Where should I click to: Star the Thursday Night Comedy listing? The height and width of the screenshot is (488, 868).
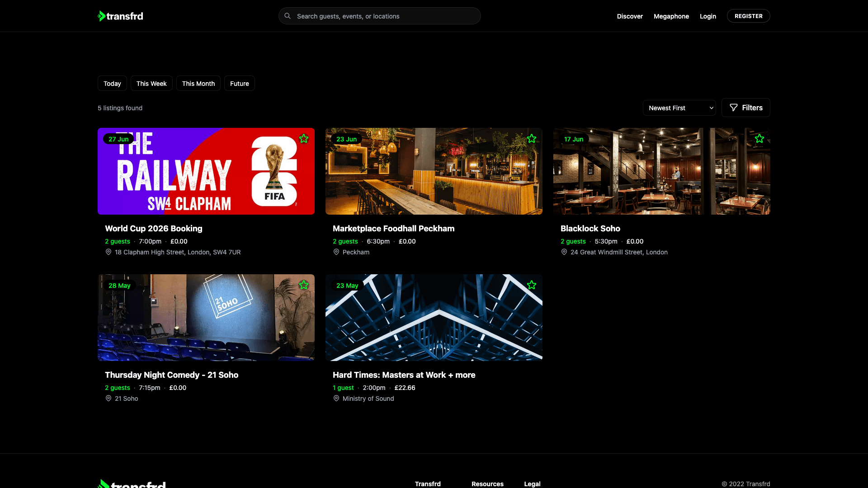click(x=304, y=285)
